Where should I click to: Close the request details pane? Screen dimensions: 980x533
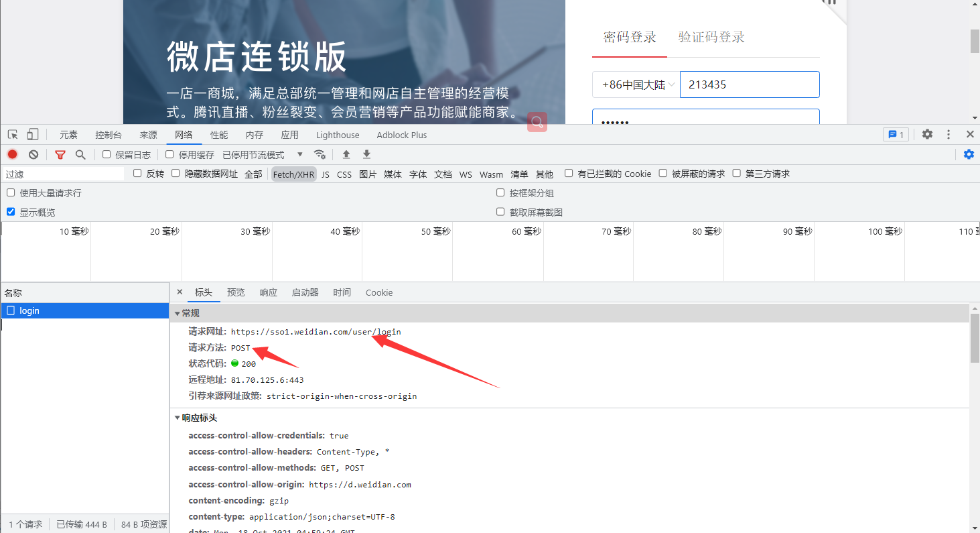point(180,292)
